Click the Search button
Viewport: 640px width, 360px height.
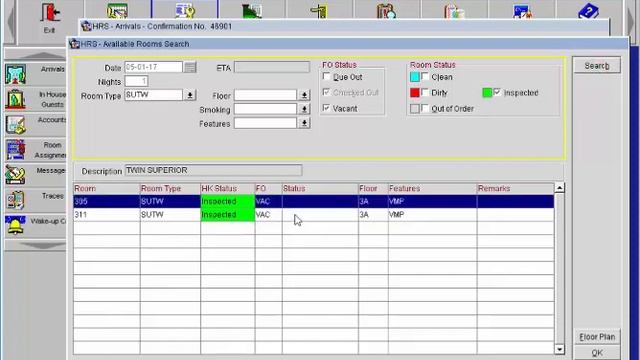[597, 65]
